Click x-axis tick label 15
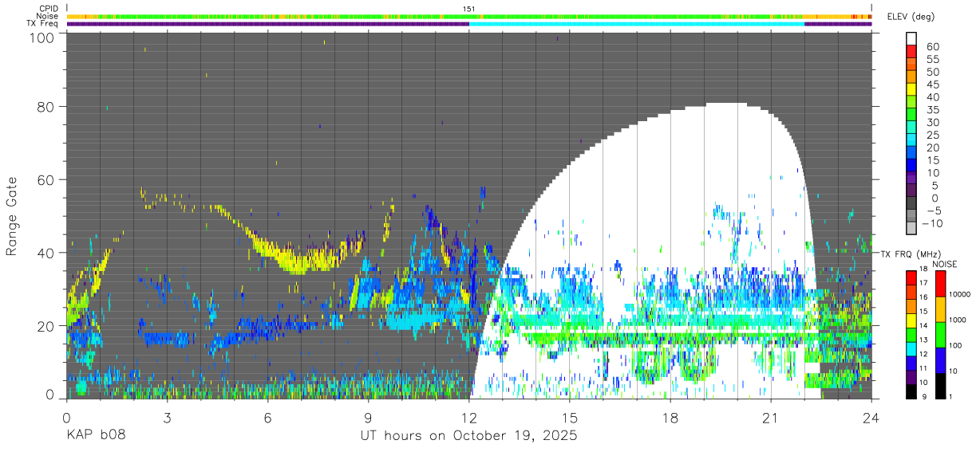This screenshot has width=980, height=452. point(570,417)
